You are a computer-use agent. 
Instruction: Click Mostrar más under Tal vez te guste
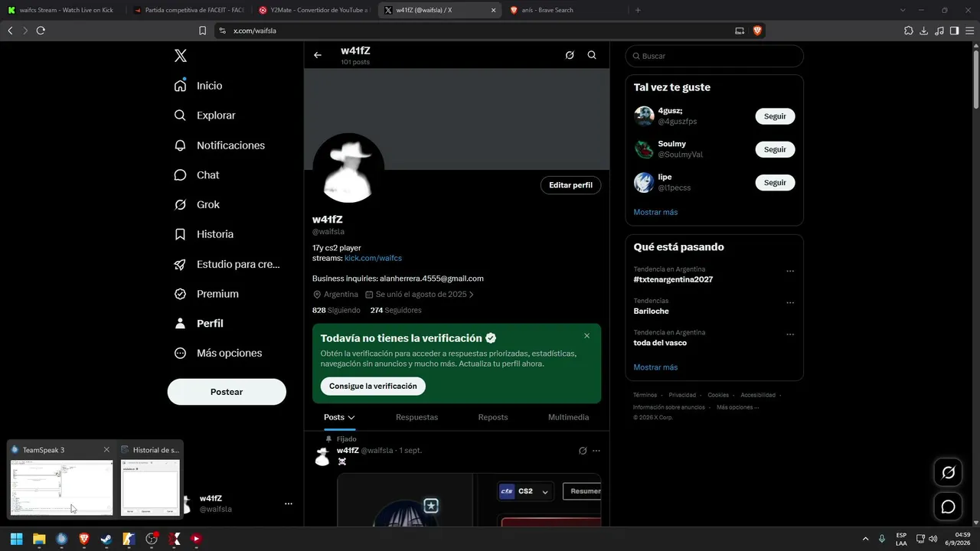click(655, 212)
